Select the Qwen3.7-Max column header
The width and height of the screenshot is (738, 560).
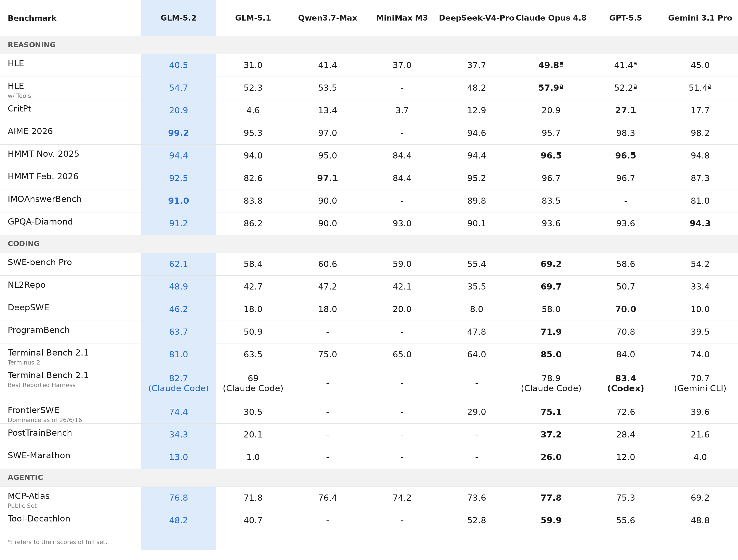pos(327,18)
